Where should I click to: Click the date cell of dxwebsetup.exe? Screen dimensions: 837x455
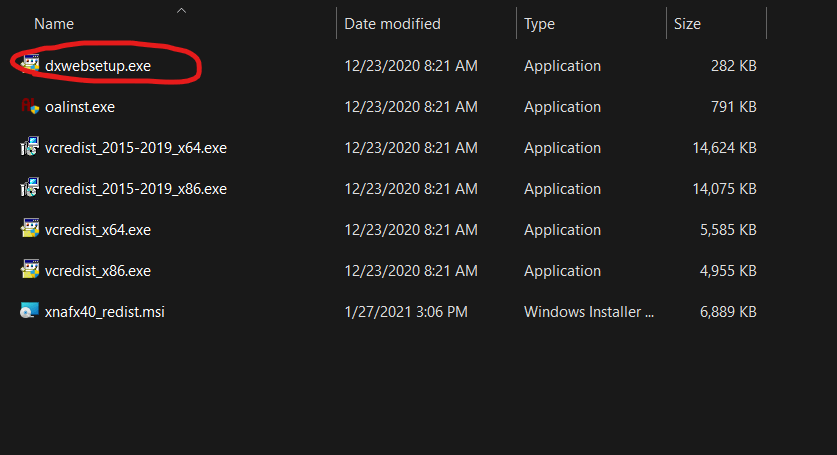coord(411,66)
